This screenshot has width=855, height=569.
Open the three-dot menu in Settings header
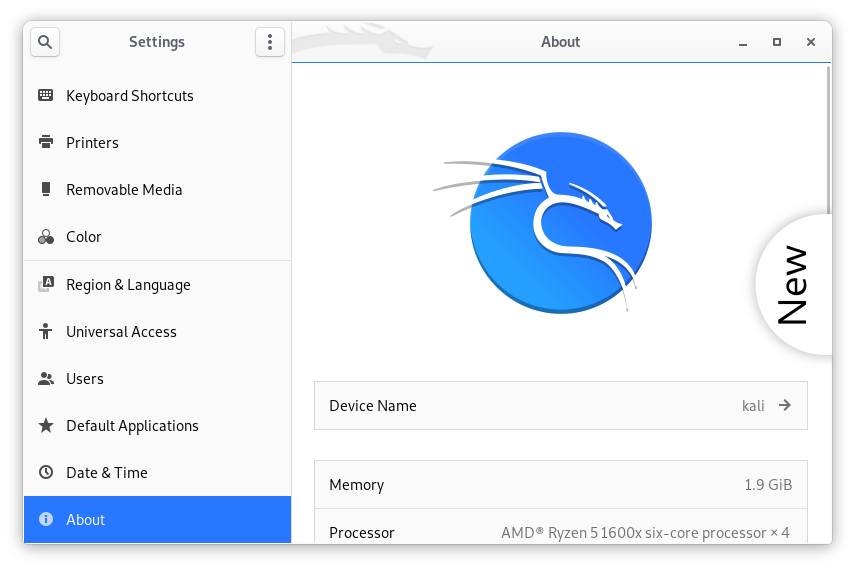(269, 42)
